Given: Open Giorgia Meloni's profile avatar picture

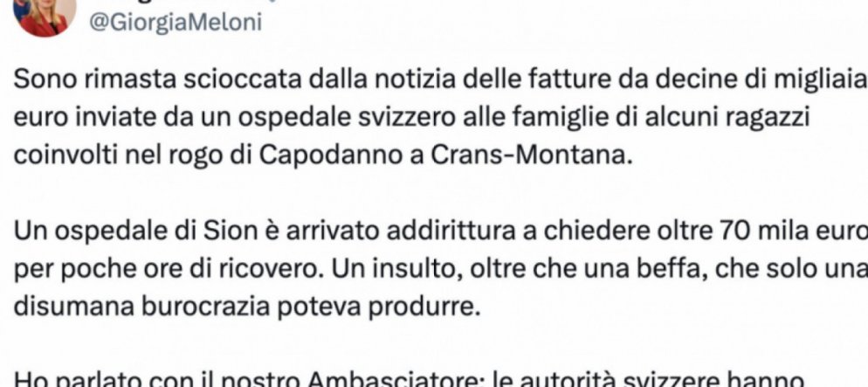Looking at the screenshot, I should point(45,16).
